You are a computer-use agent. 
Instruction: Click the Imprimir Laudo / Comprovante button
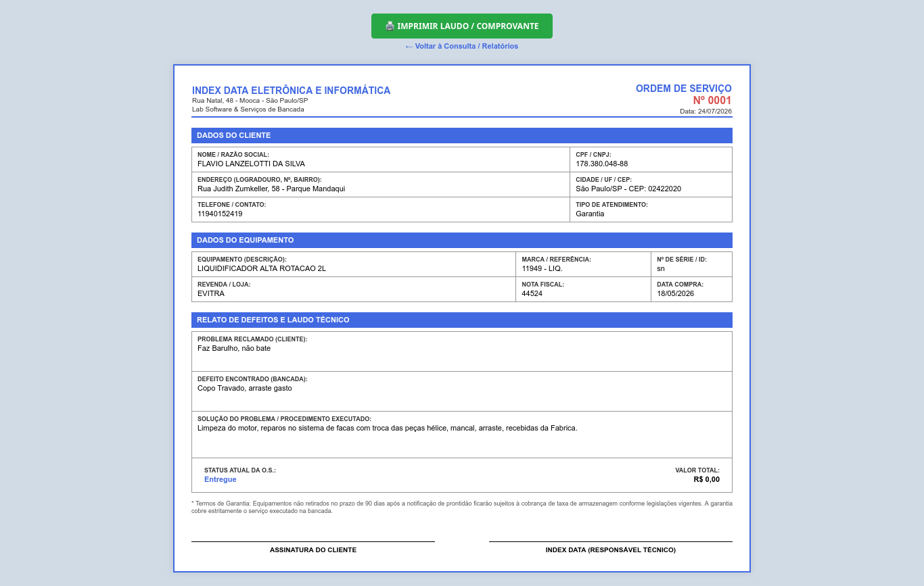(462, 26)
